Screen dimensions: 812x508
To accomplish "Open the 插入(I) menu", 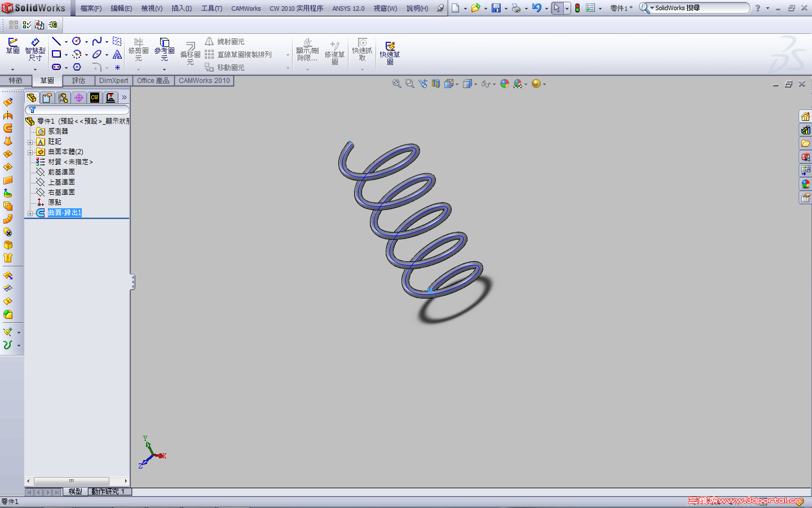I will pyautogui.click(x=182, y=8).
